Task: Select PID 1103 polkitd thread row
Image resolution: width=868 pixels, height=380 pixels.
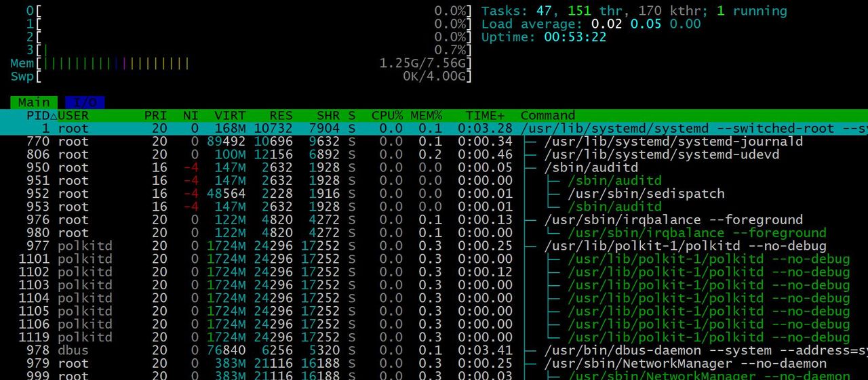Action: point(434,284)
